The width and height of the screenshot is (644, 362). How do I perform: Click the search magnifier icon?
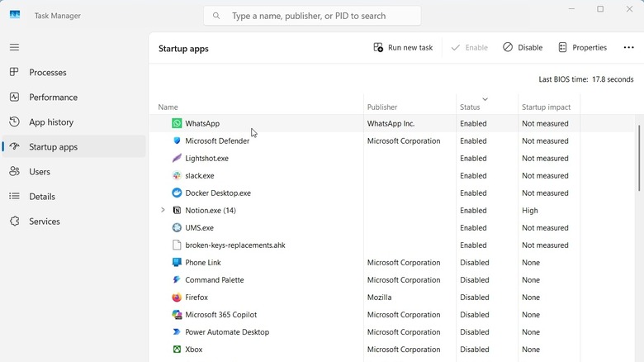[x=216, y=16]
